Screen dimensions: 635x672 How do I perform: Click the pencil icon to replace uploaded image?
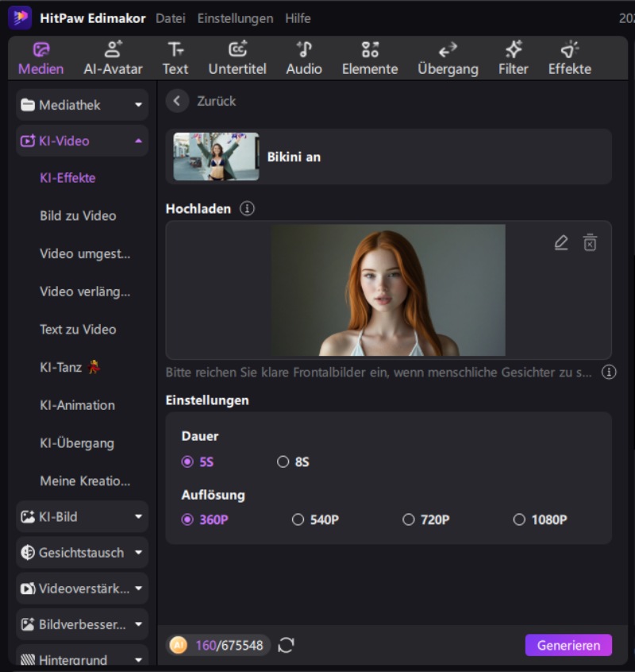click(561, 242)
